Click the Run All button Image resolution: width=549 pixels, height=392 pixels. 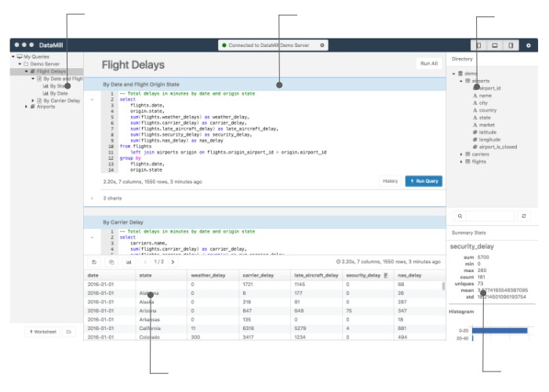pyautogui.click(x=429, y=64)
